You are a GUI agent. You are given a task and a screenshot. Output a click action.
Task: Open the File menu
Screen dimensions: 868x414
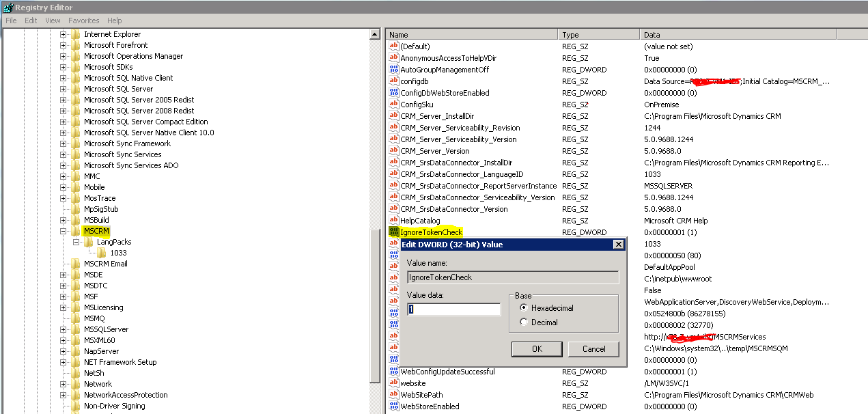(11, 20)
